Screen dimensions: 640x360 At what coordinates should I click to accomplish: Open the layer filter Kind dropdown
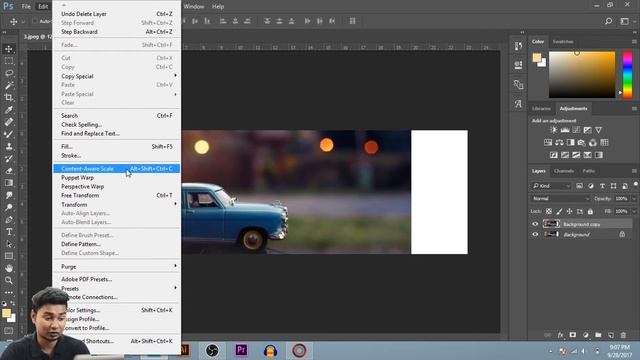551,186
